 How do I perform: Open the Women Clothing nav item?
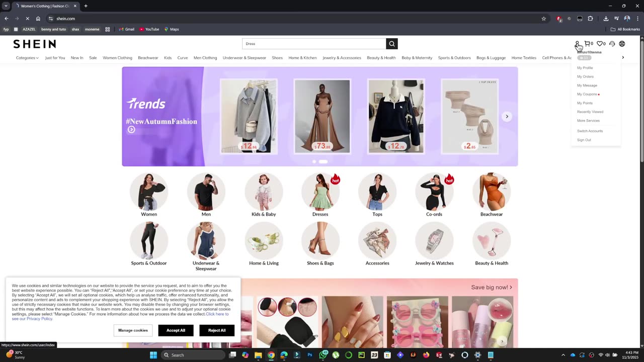point(117,58)
